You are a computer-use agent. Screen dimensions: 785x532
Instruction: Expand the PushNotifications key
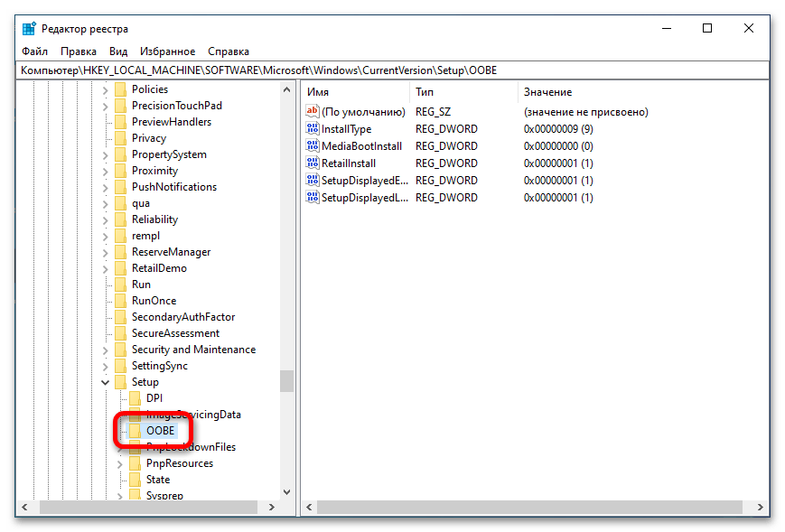point(105,189)
